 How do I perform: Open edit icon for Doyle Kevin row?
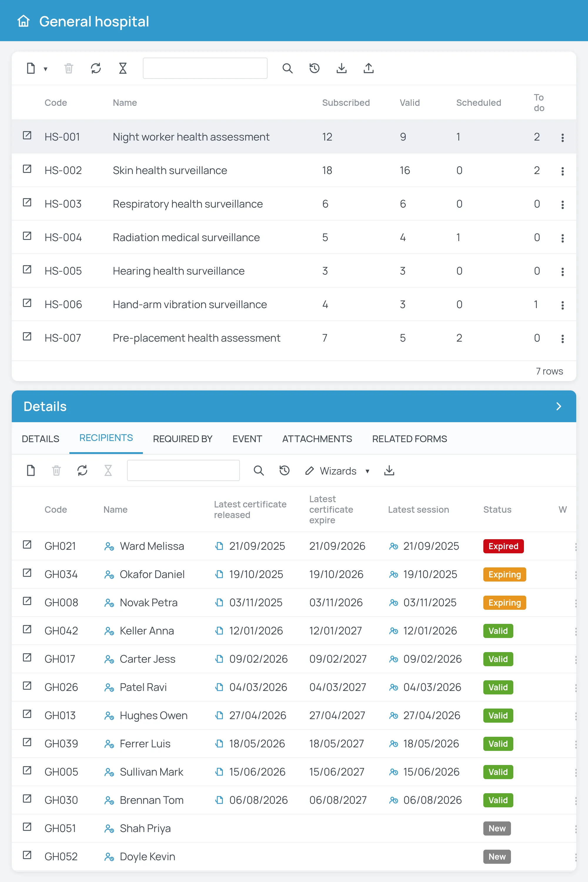coord(27,855)
